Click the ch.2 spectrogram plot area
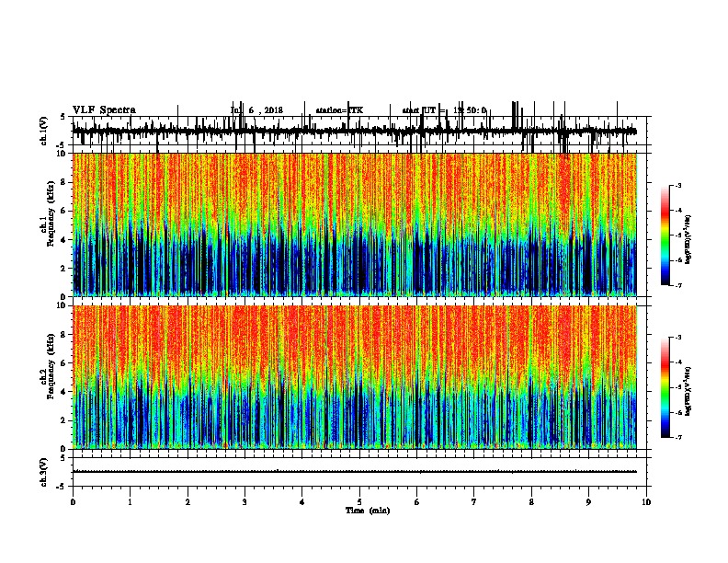 (x=355, y=377)
